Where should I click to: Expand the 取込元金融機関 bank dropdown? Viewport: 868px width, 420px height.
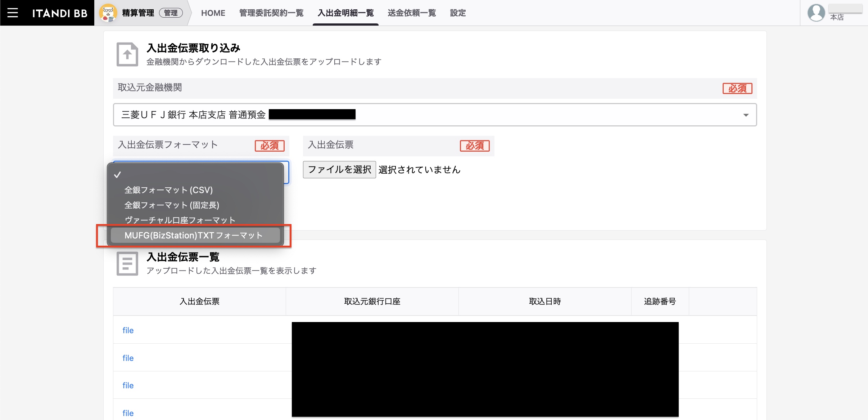[435, 115]
